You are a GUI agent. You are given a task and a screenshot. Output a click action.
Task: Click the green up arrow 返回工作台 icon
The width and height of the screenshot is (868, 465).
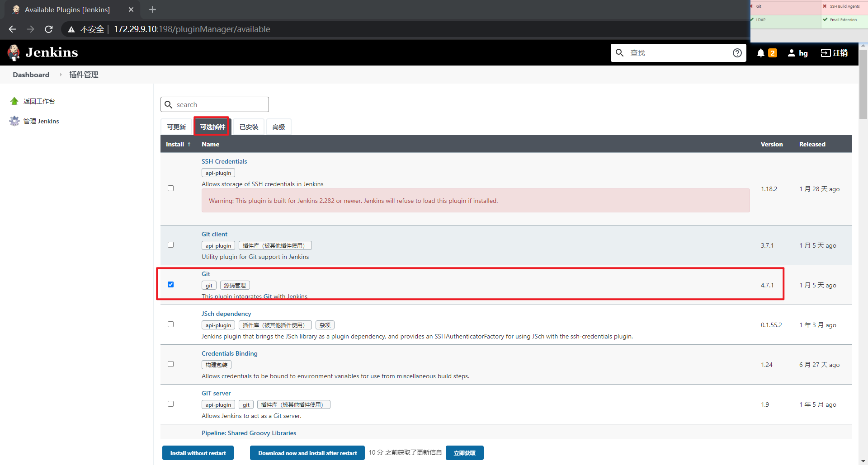click(x=14, y=101)
